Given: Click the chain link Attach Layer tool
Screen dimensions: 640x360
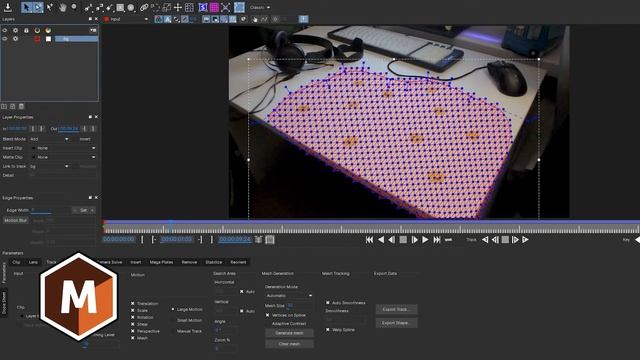Looking at the screenshot, I should [144, 7].
